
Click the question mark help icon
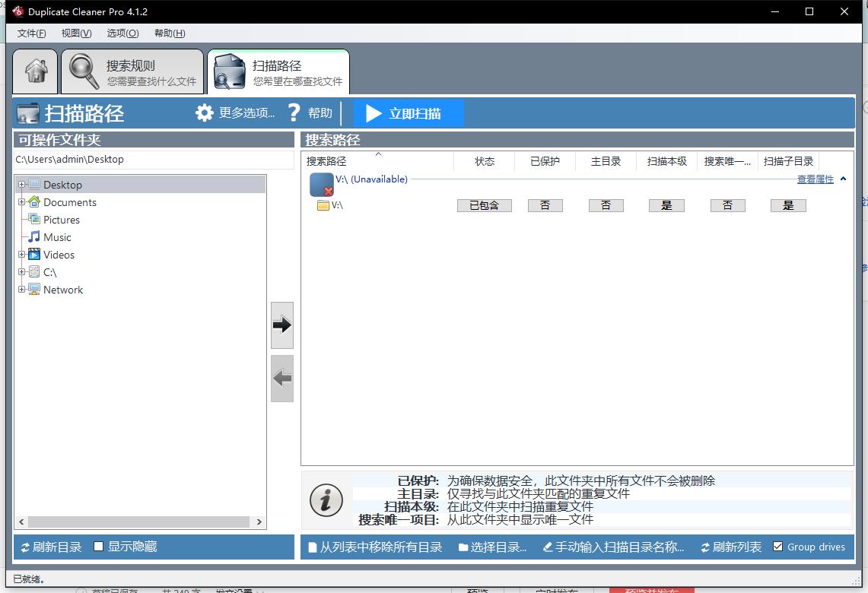tap(294, 113)
